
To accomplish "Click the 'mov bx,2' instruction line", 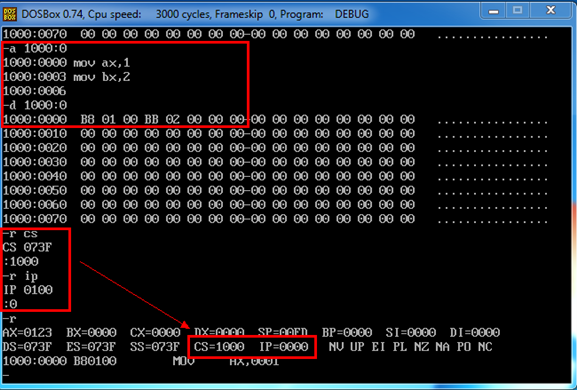I will (x=67, y=77).
